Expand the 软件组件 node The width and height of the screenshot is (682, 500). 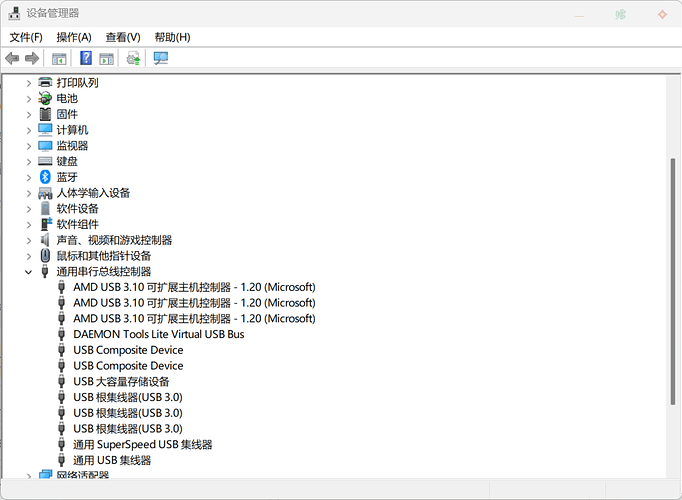[x=29, y=224]
